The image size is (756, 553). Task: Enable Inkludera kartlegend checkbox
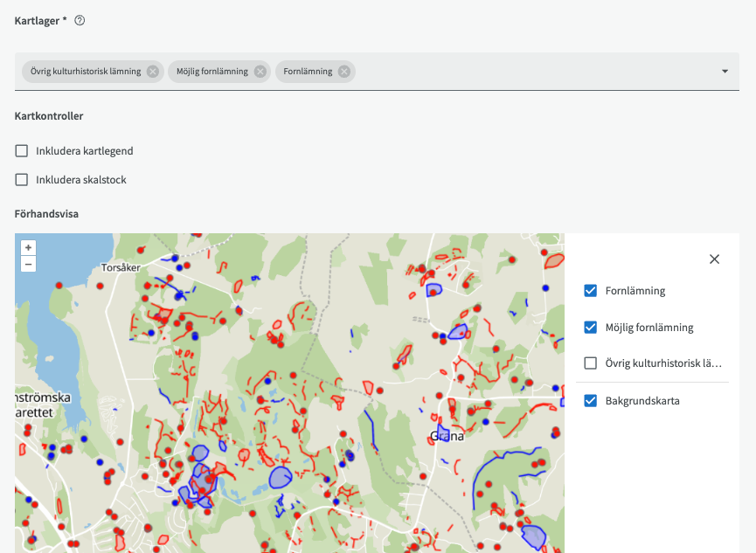tap(22, 151)
